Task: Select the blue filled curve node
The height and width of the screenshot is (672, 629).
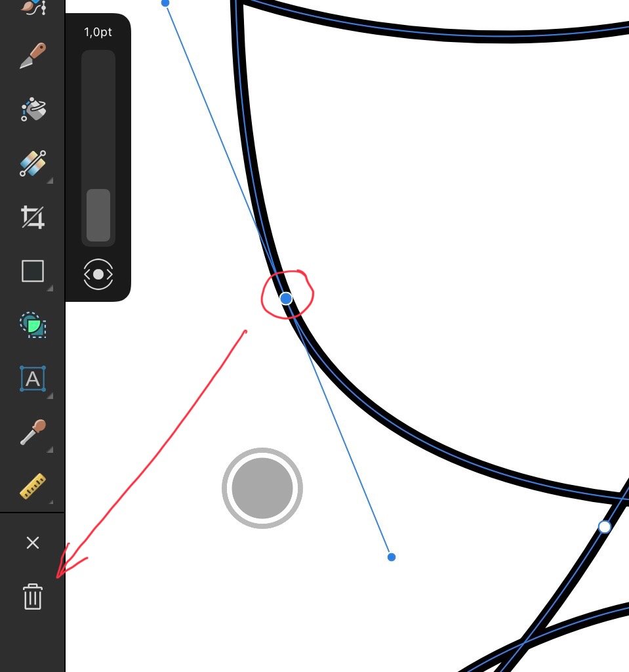Action: click(286, 299)
